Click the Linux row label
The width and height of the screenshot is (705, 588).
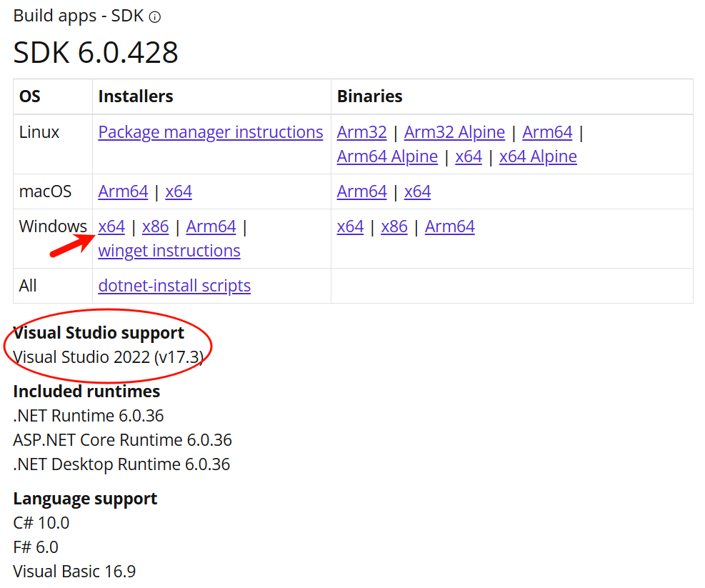click(39, 132)
